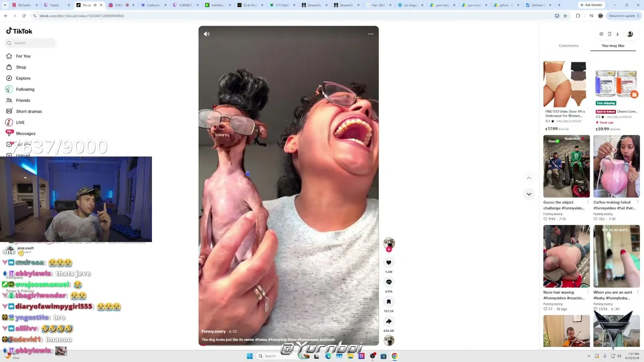Click the phone icon in the top right panel
This screenshot has width=644, height=362.
tap(609, 34)
